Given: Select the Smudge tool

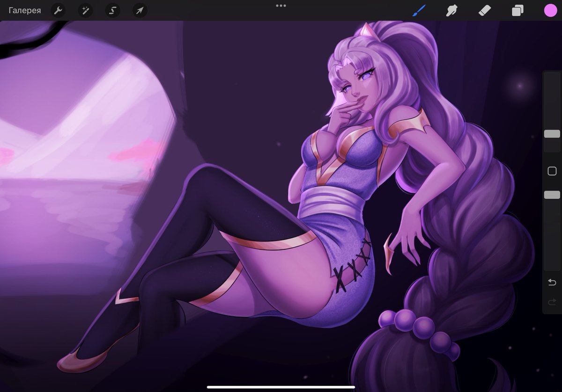Looking at the screenshot, I should (451, 10).
